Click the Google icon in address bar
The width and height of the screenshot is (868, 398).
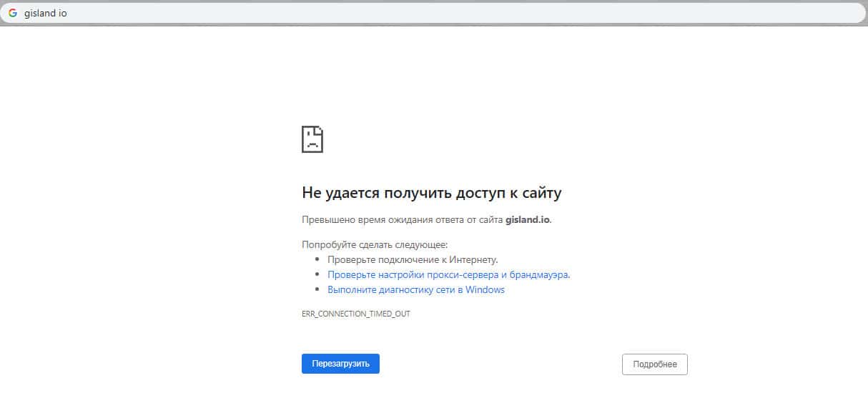[x=12, y=13]
